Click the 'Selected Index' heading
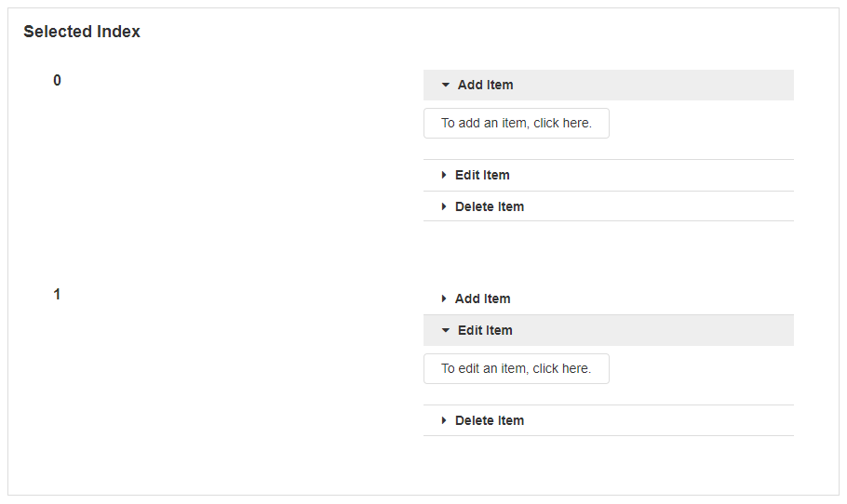This screenshot has height=504, width=847. (82, 32)
